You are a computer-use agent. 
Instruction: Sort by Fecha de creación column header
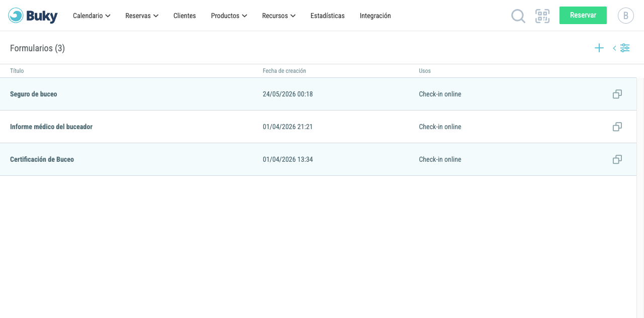284,71
